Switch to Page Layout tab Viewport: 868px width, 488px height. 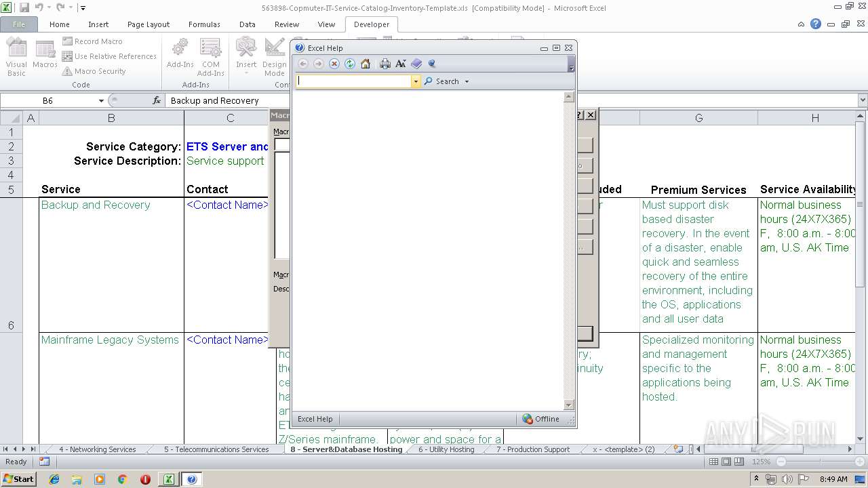(x=149, y=24)
